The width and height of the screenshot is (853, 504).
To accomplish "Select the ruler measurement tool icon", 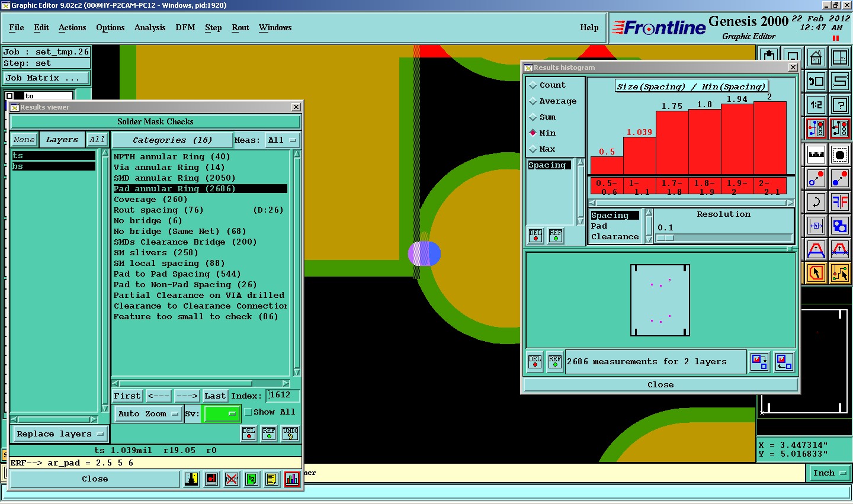I will point(816,155).
